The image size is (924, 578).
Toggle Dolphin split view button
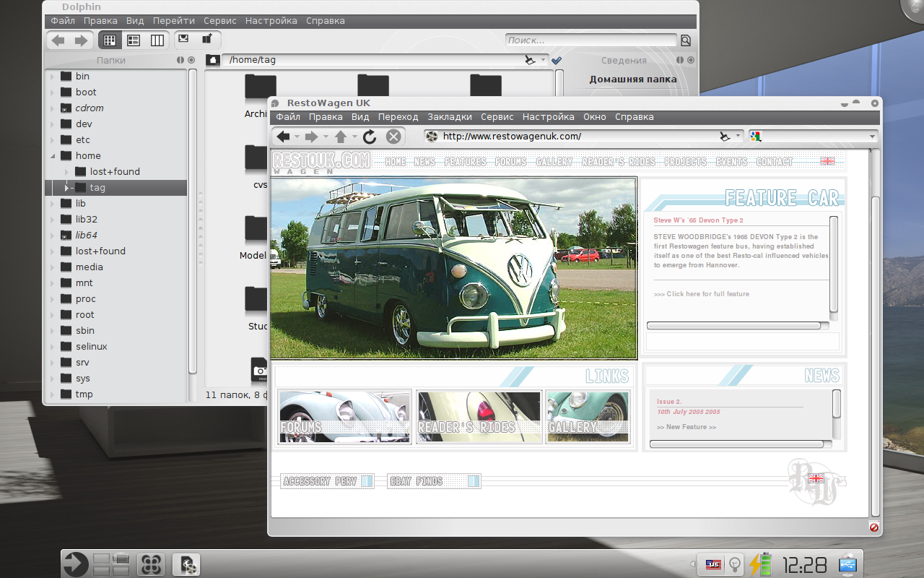(x=207, y=40)
